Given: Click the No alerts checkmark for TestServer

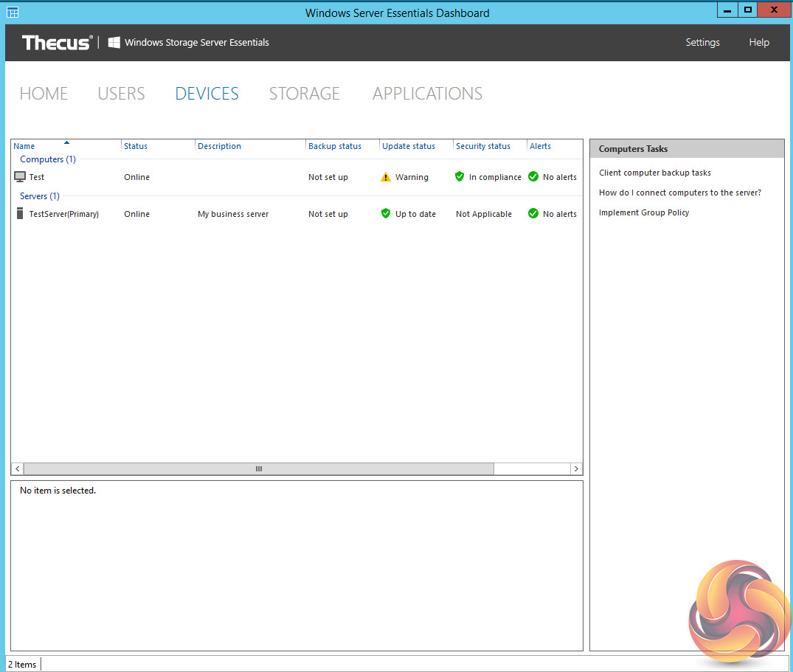Looking at the screenshot, I should click(533, 214).
